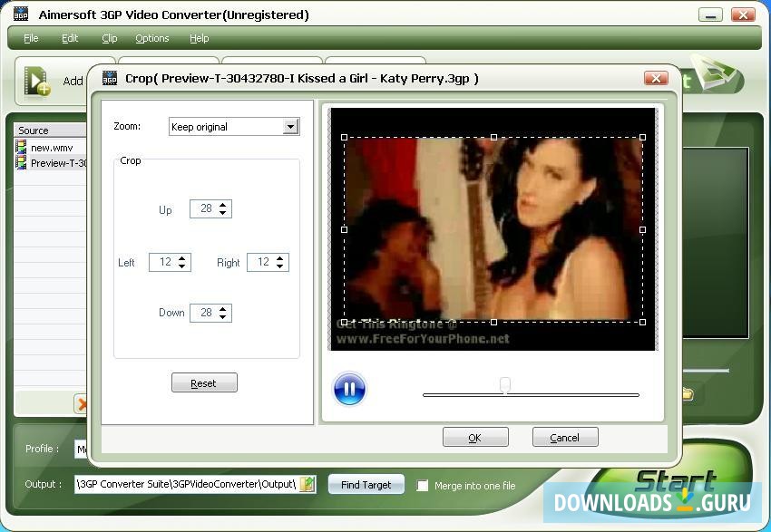Close the Crop dialog window

(656, 78)
